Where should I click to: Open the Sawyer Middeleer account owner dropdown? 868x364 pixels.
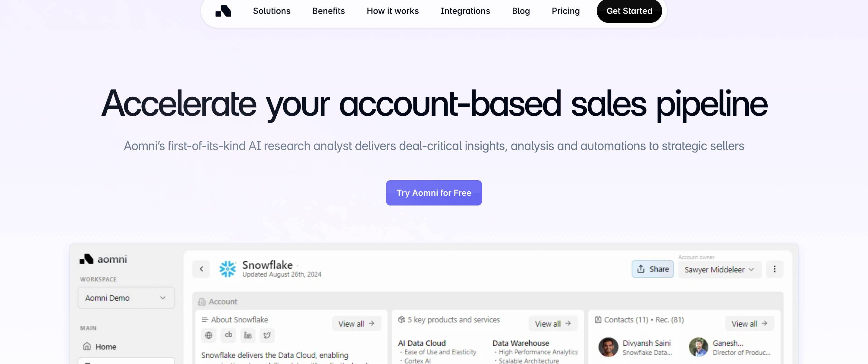719,270
